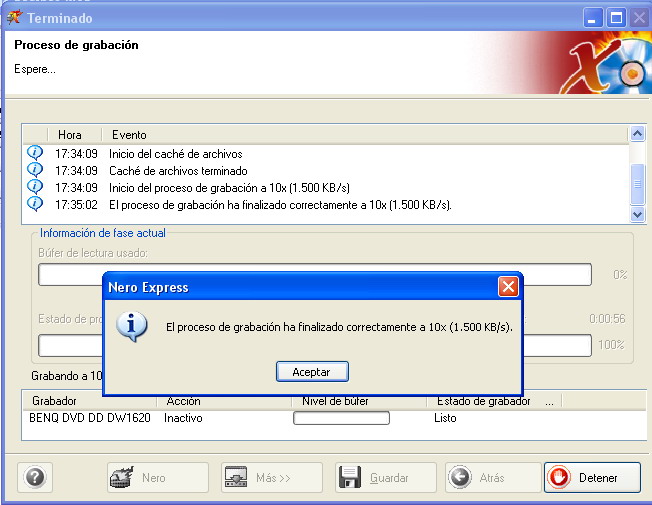Viewport: 652px width, 505px height.
Task: Click the recorder buffer level bar
Action: 341,418
